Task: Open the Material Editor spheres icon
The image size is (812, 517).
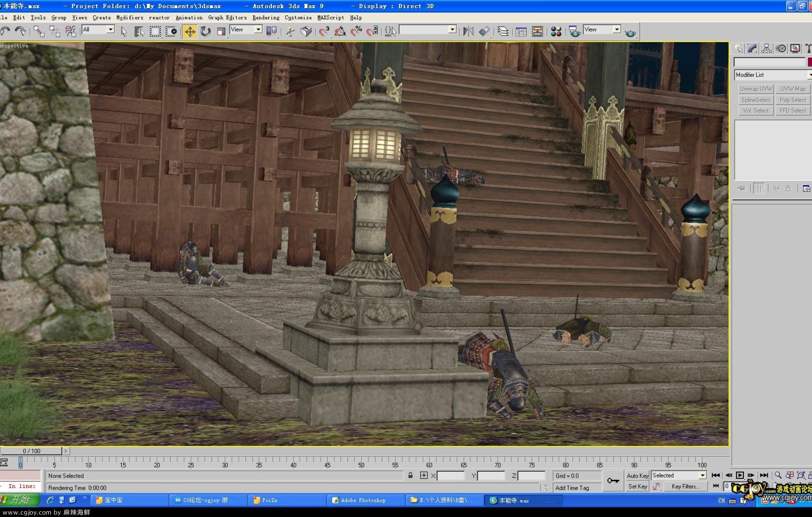Action: click(x=556, y=31)
